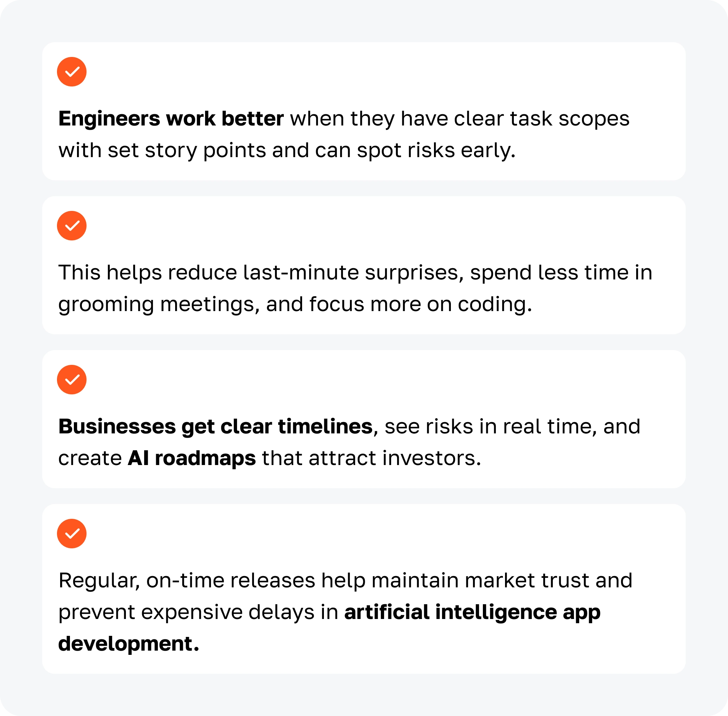
Task: Click the text prevent expensive delays in
Action: [198, 612]
